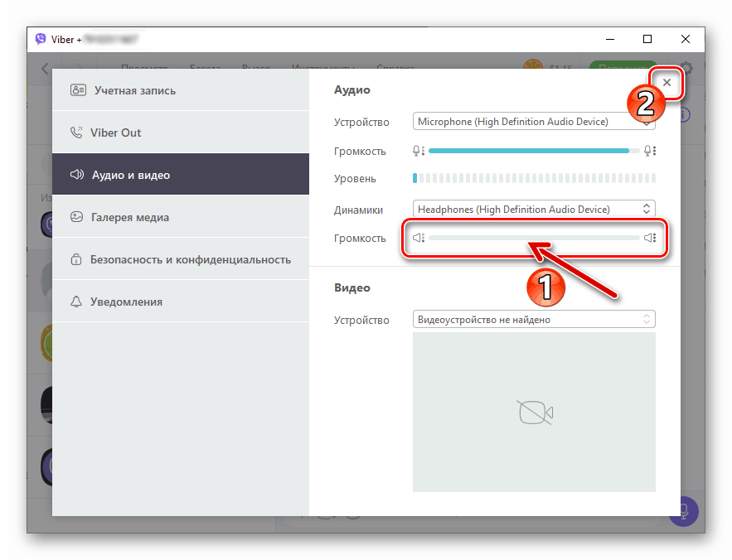Viewport: 732px width, 560px height.
Task: Click the Уровень label
Action: coord(355,179)
